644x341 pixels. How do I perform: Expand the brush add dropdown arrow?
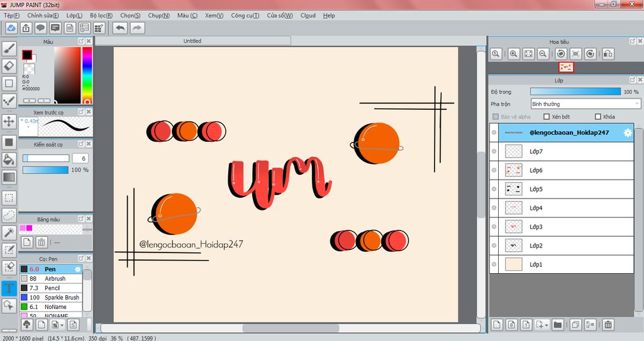[x=62, y=325]
